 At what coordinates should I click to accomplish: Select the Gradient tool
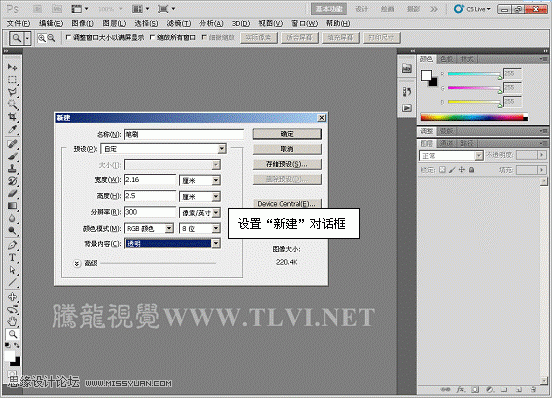(12, 206)
